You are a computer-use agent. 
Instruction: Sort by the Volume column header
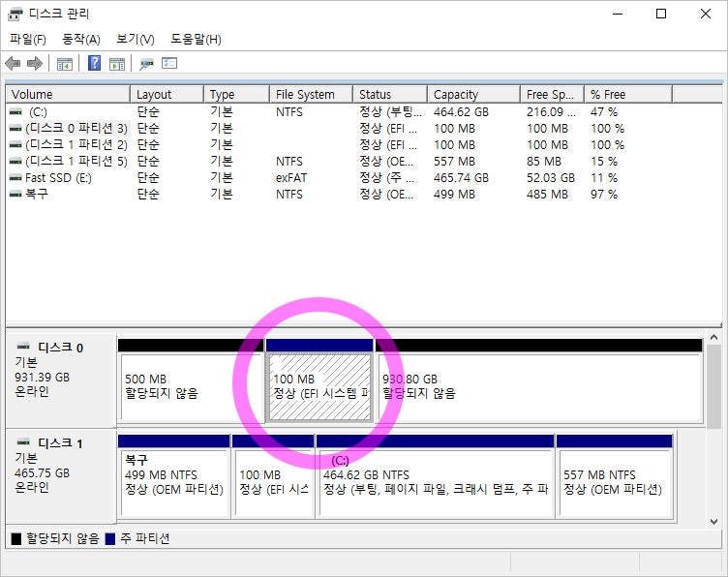(68, 94)
